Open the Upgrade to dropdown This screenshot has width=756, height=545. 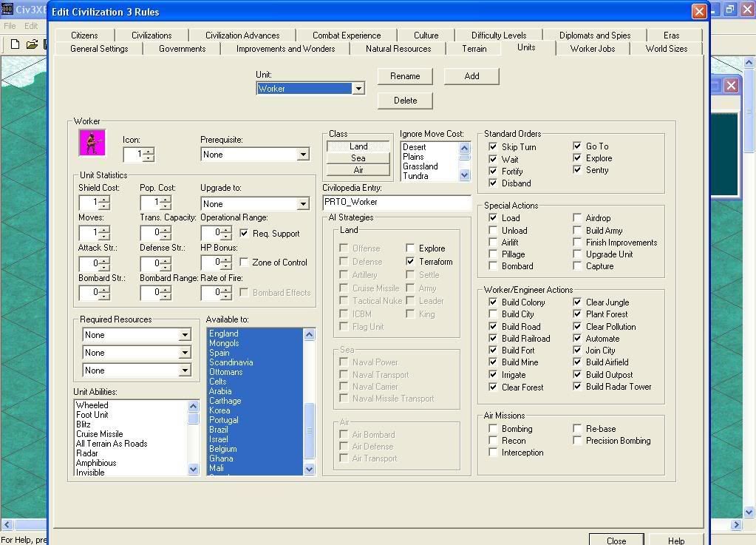pyautogui.click(x=303, y=204)
